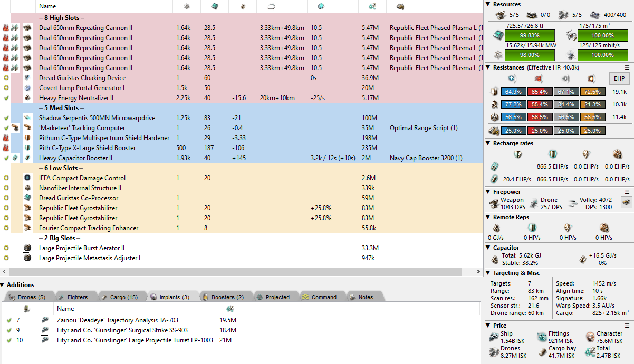Screen dimensions: 634x364
Task: Open the Resistances panel hamburger menu
Action: click(627, 67)
